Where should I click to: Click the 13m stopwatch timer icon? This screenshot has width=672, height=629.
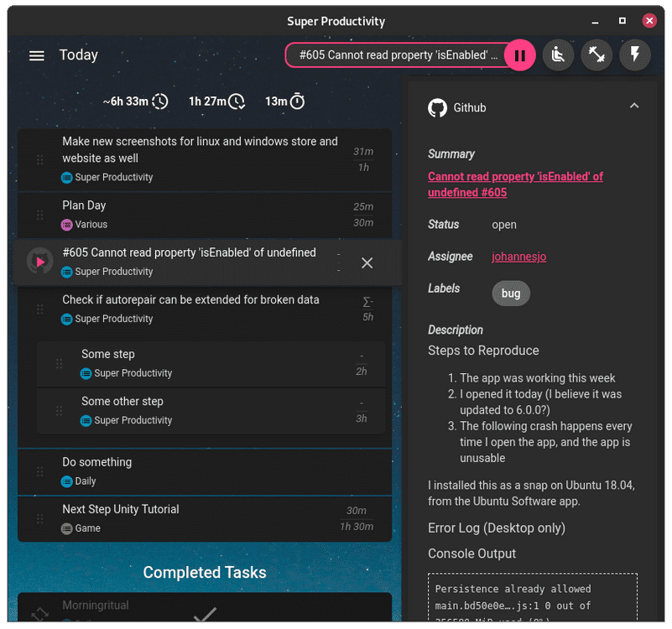297,101
